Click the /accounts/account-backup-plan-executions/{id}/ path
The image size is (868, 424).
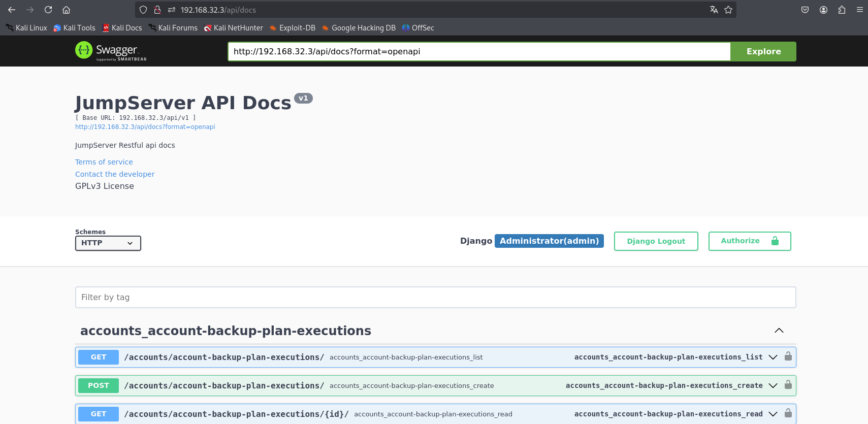(x=236, y=414)
